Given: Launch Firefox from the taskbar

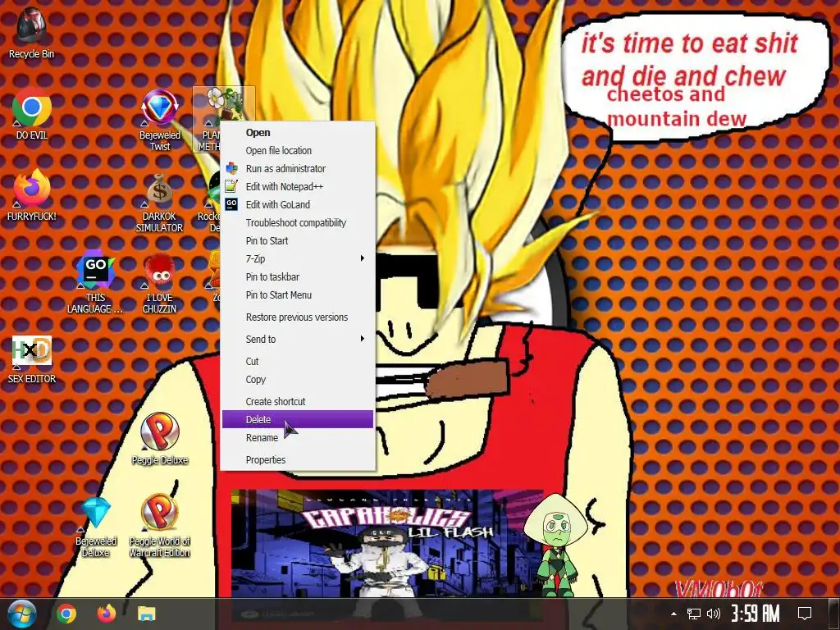Looking at the screenshot, I should (106, 614).
